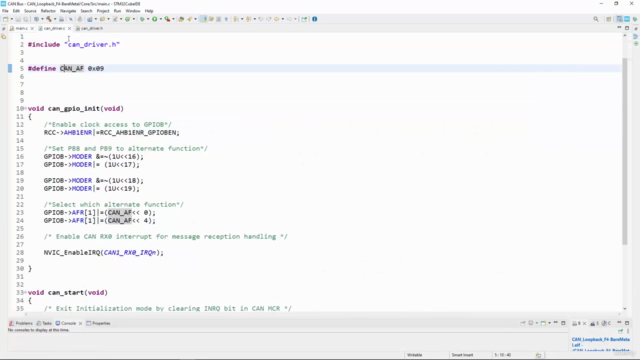
Task: Click the Forward navigation arrow icon
Action: [x=290, y=19]
